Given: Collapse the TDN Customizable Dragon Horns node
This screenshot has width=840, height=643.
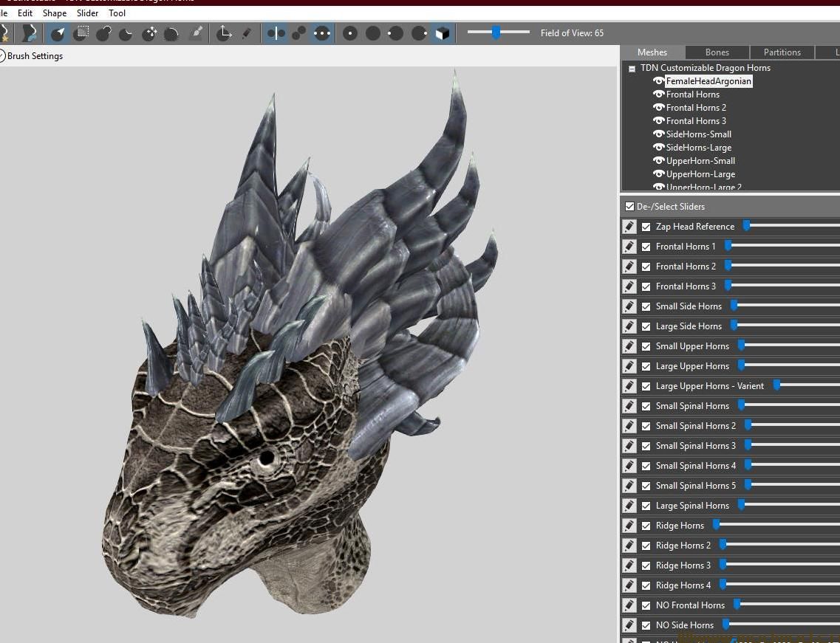Looking at the screenshot, I should [x=632, y=67].
